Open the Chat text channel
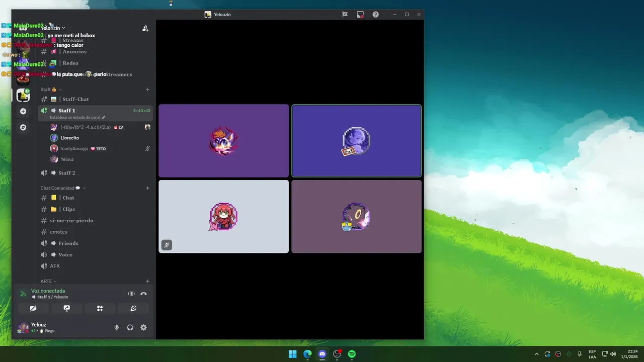644x362 pixels. point(95,198)
